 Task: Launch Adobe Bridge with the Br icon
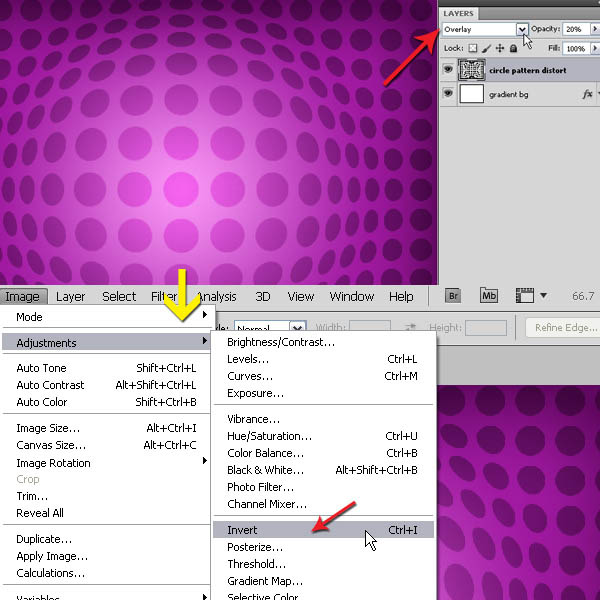(453, 296)
